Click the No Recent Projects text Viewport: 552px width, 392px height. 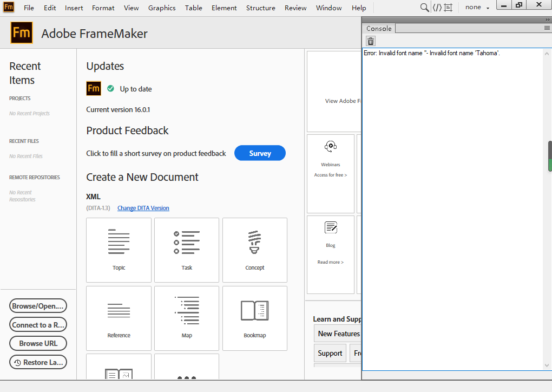click(29, 113)
